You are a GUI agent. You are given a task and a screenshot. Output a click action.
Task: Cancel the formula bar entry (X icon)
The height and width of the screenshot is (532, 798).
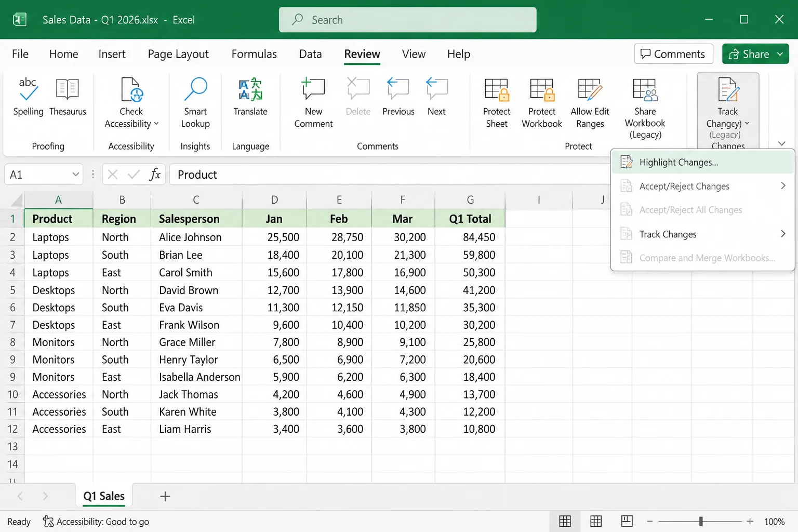113,175
